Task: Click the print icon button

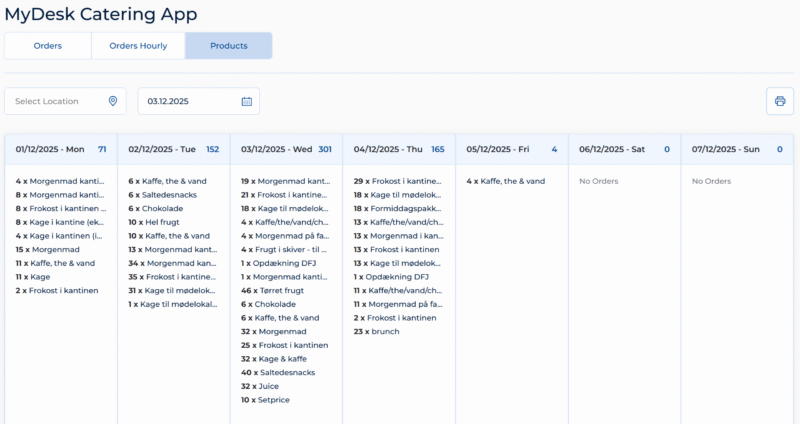Action: (780, 101)
